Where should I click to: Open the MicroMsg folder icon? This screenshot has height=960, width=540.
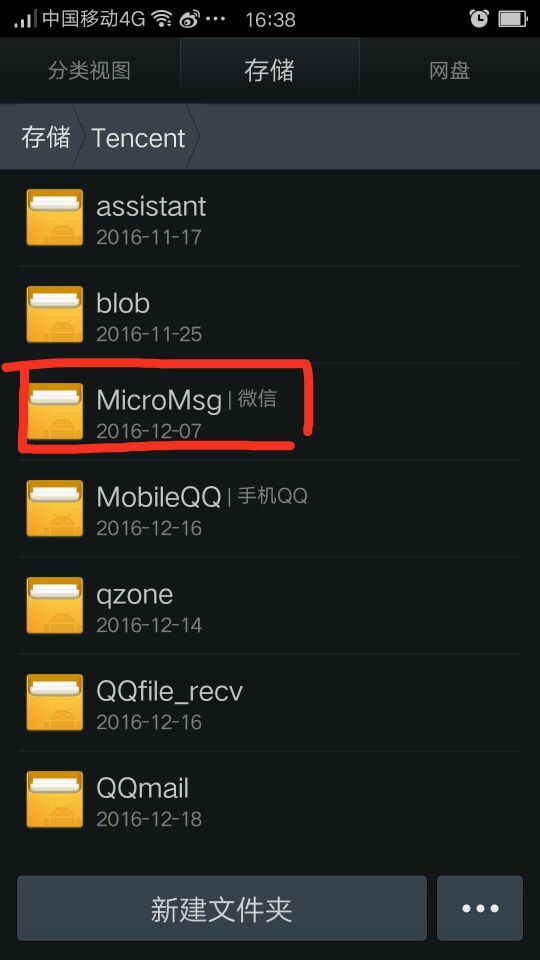pos(54,411)
